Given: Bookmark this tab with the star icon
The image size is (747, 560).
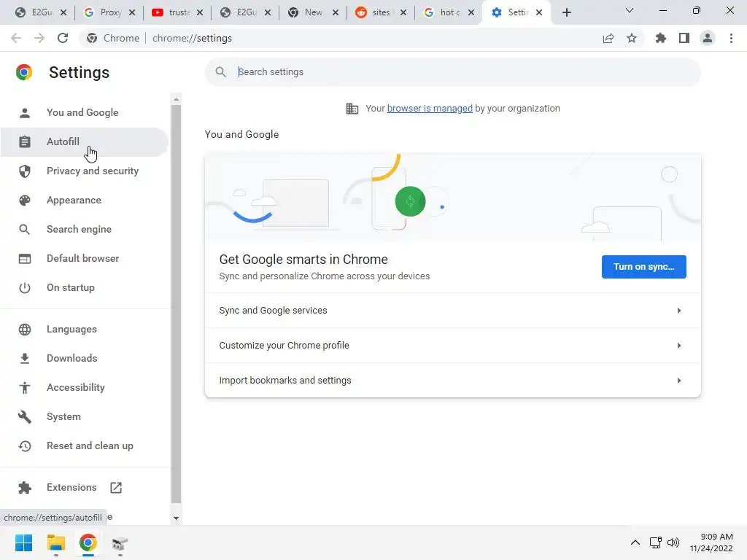Looking at the screenshot, I should click(632, 38).
